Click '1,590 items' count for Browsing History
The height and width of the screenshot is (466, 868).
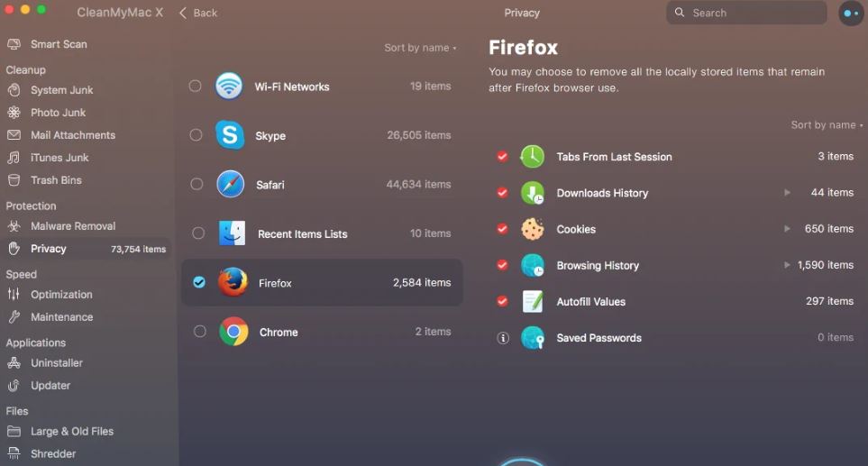[826, 265]
